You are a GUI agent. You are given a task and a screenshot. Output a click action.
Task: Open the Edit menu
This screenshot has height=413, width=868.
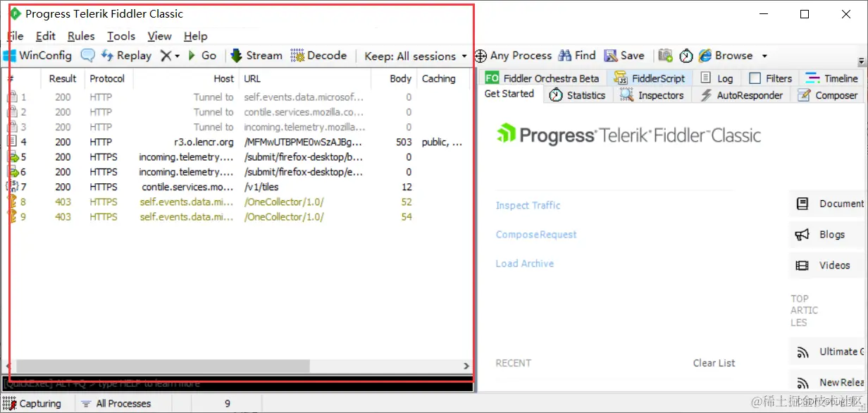[46, 36]
